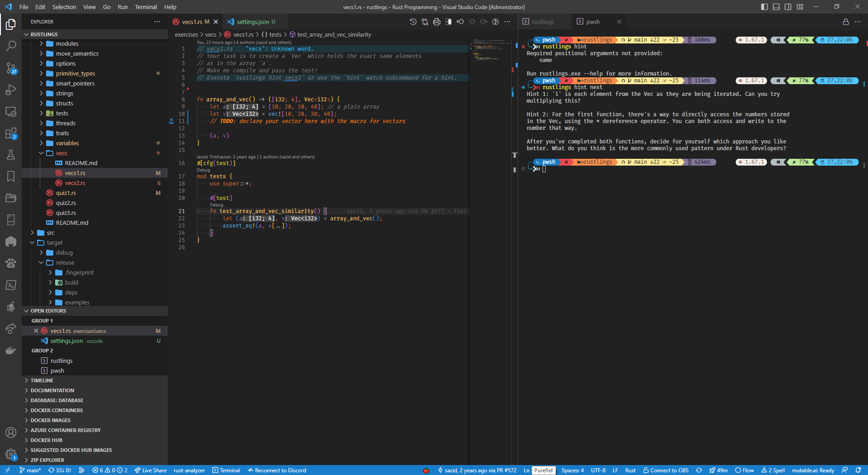Open the Terminal menu
This screenshot has height=475, width=868.
(x=146, y=7)
